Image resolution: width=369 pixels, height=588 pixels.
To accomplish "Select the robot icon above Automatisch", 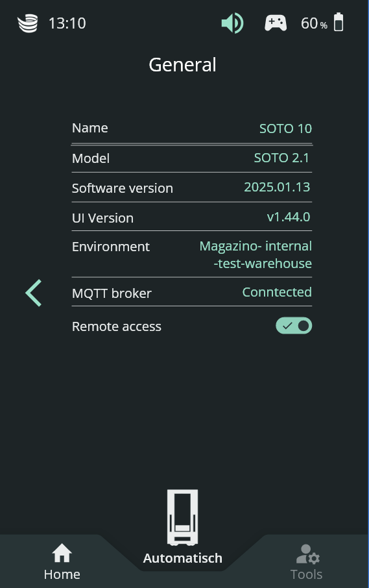I will [x=182, y=517].
